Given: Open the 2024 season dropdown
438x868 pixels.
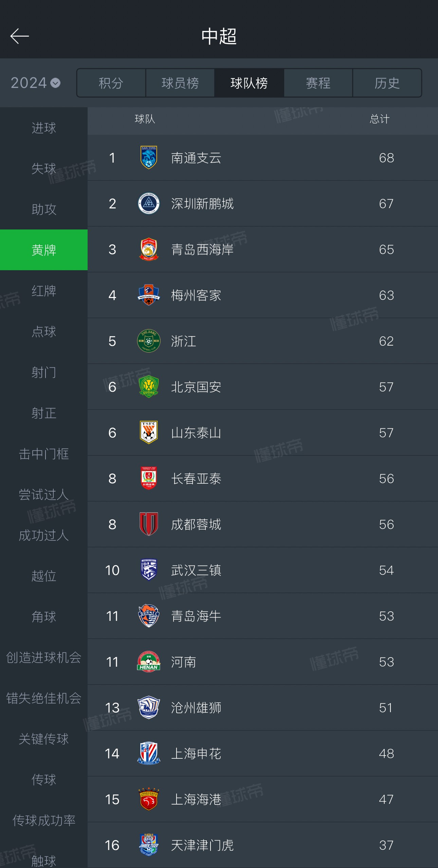Looking at the screenshot, I should [x=35, y=83].
